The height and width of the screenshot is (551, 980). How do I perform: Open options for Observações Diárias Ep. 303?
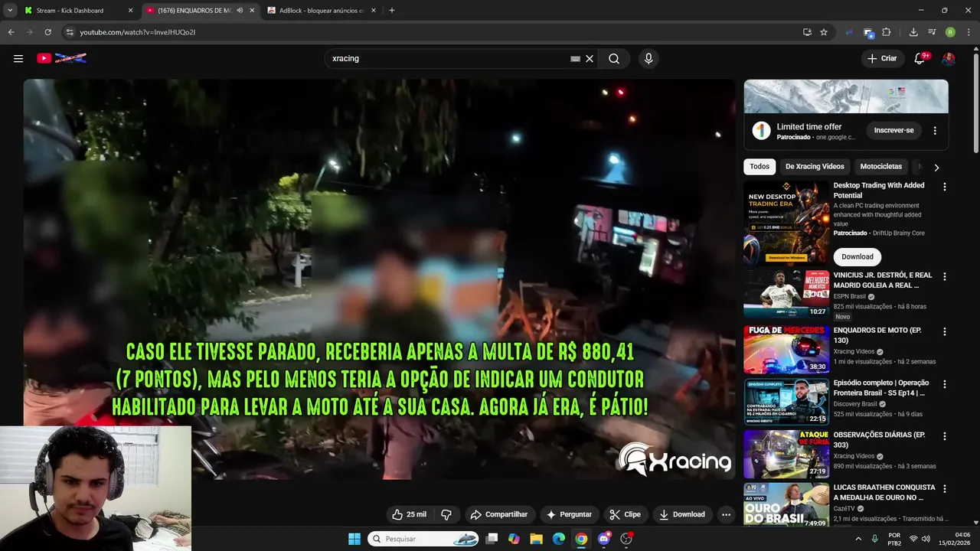tap(944, 436)
